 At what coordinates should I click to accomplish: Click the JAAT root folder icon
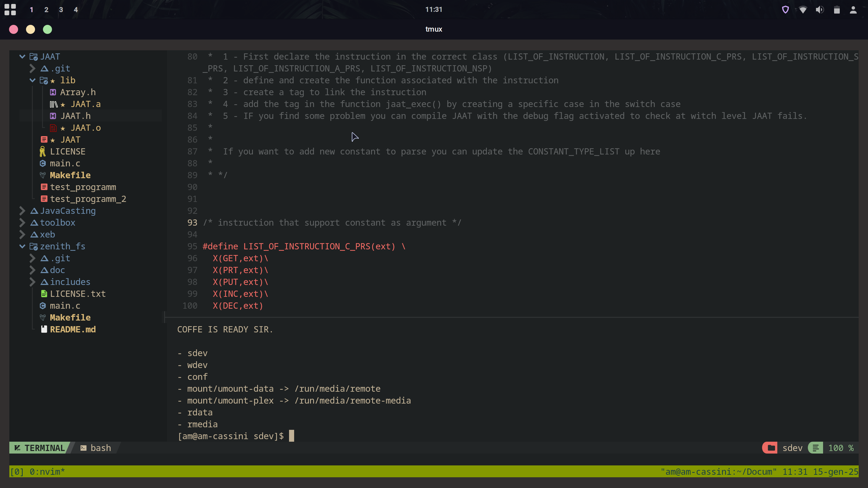click(33, 56)
